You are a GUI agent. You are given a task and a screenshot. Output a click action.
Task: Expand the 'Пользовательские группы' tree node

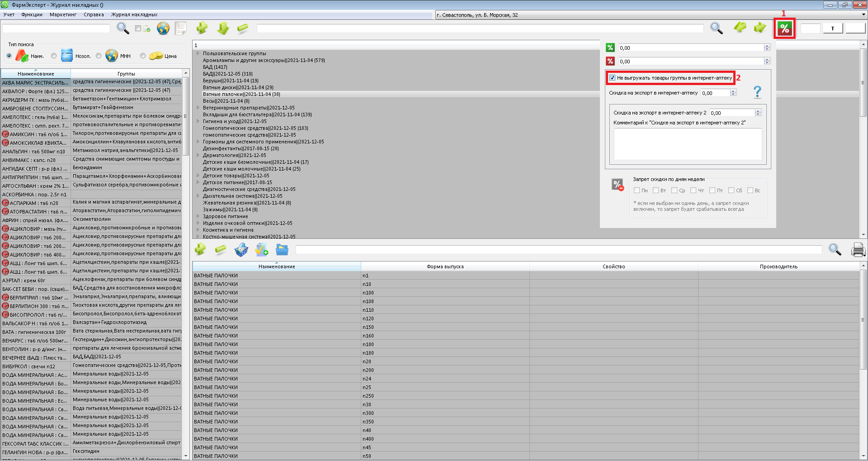click(198, 53)
